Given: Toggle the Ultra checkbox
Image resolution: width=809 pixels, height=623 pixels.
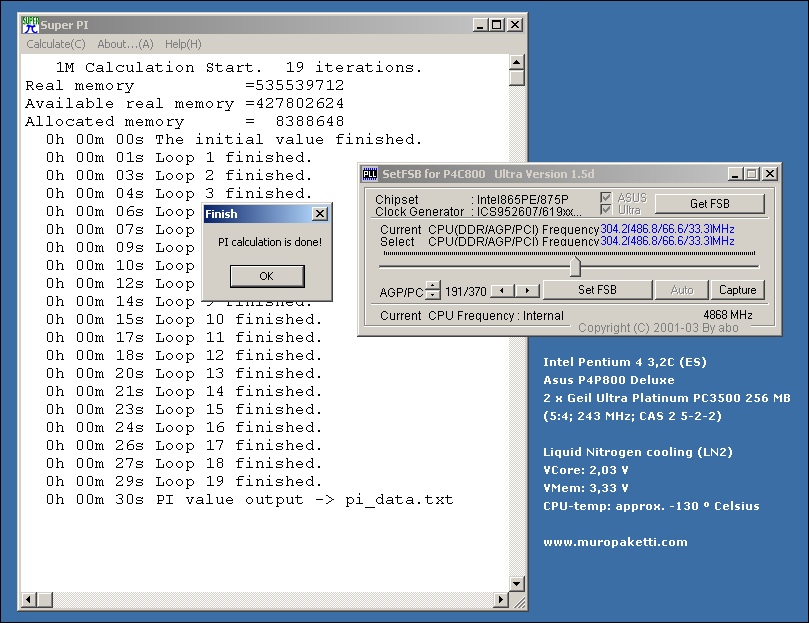Looking at the screenshot, I should (604, 210).
